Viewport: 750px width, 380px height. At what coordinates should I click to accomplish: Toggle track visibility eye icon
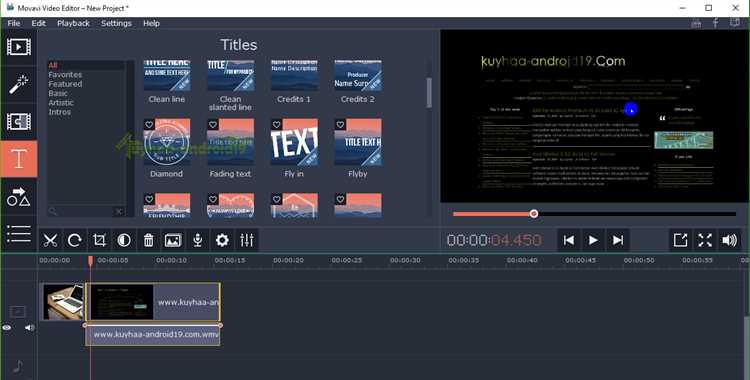pos(7,328)
